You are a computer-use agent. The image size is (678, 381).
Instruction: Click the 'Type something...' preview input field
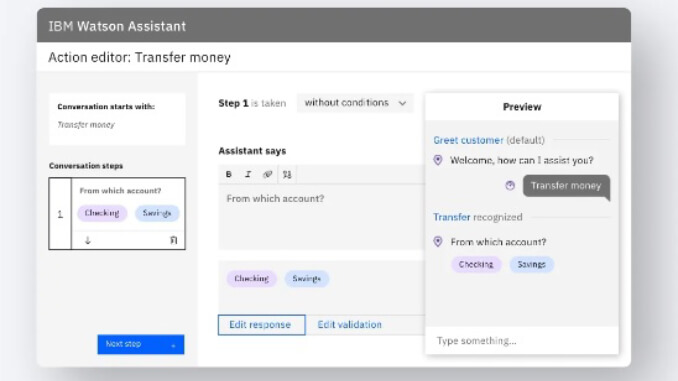point(522,341)
